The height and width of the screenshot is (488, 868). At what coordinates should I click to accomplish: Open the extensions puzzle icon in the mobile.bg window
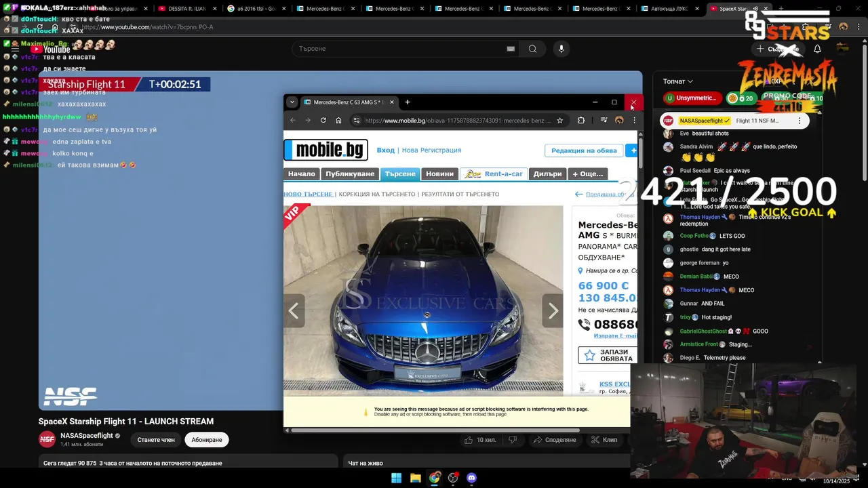tap(581, 120)
